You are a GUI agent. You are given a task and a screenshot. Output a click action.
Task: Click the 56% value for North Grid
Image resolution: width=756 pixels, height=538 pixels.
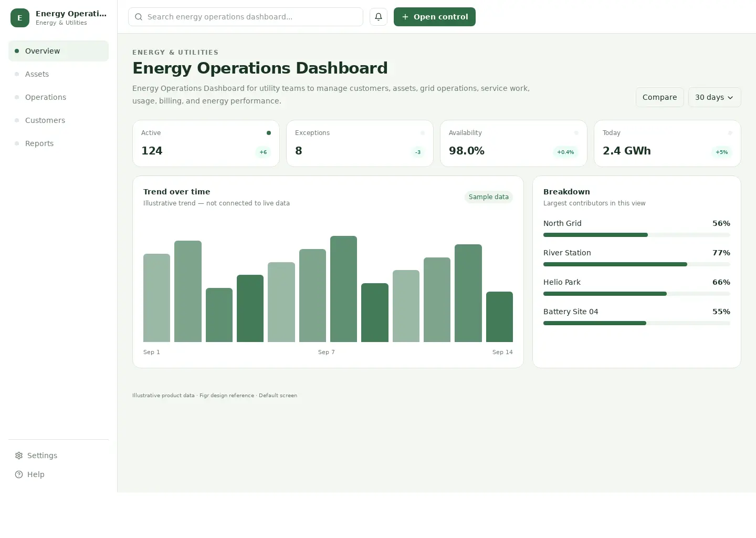(x=721, y=223)
